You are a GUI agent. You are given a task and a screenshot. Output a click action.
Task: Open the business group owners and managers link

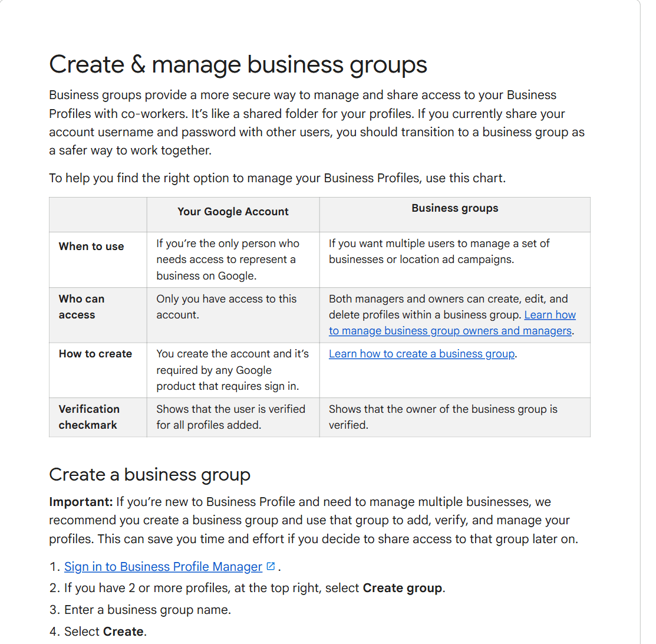click(x=450, y=331)
